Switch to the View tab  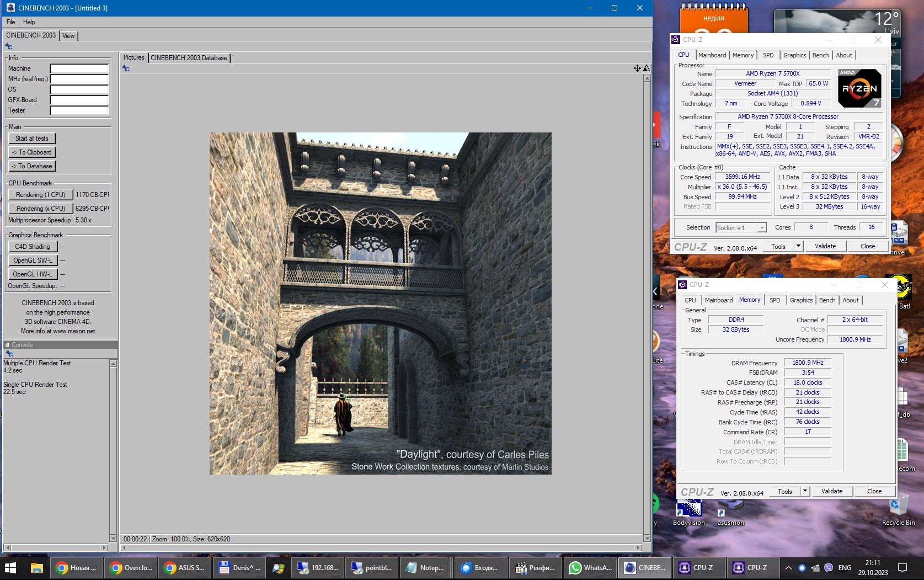click(68, 36)
